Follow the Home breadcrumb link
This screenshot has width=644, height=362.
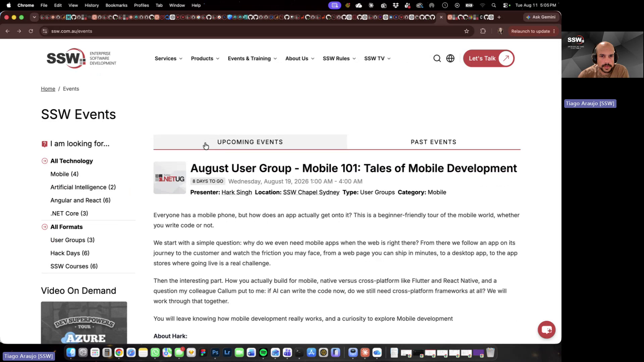[x=48, y=89]
